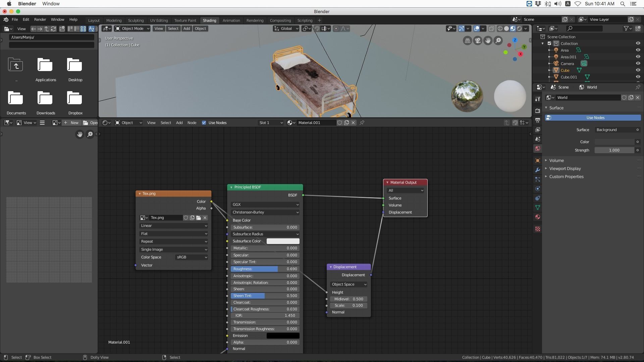Toggle perspective/orthographic grid icon in viewport
The image size is (644, 362).
coord(467,41)
